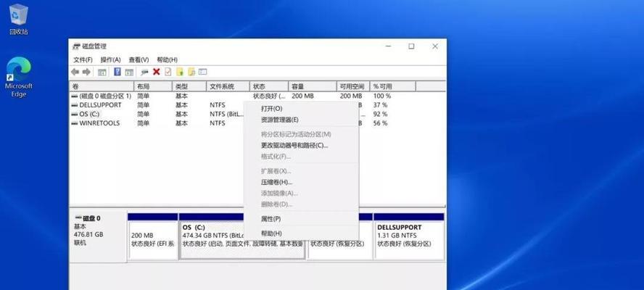Click the yellow folder search toolbar icon

(191, 72)
